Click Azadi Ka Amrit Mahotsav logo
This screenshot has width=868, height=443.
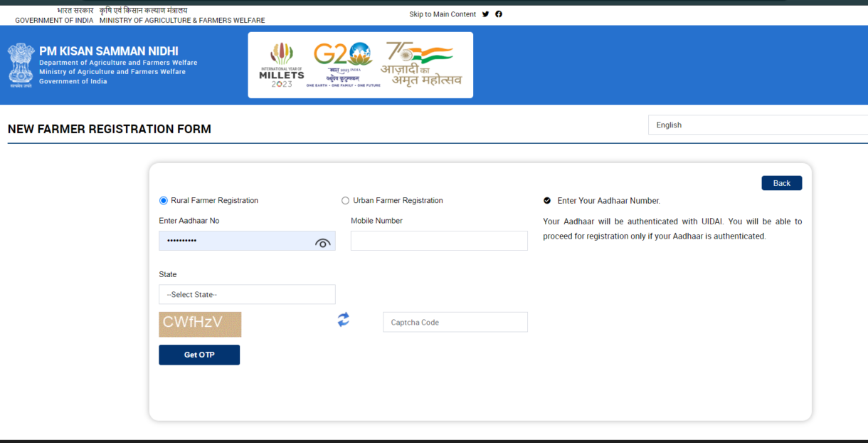pos(421,63)
